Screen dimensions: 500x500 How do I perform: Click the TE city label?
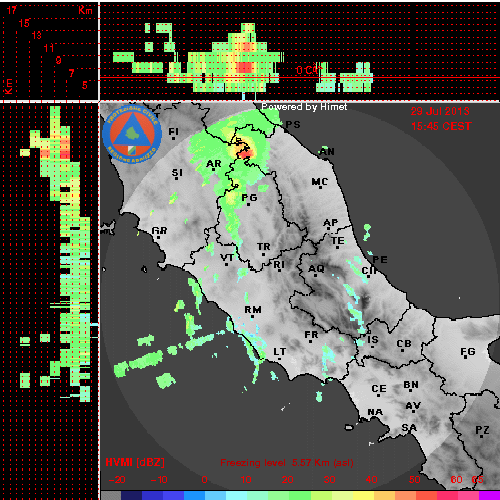pyautogui.click(x=338, y=241)
